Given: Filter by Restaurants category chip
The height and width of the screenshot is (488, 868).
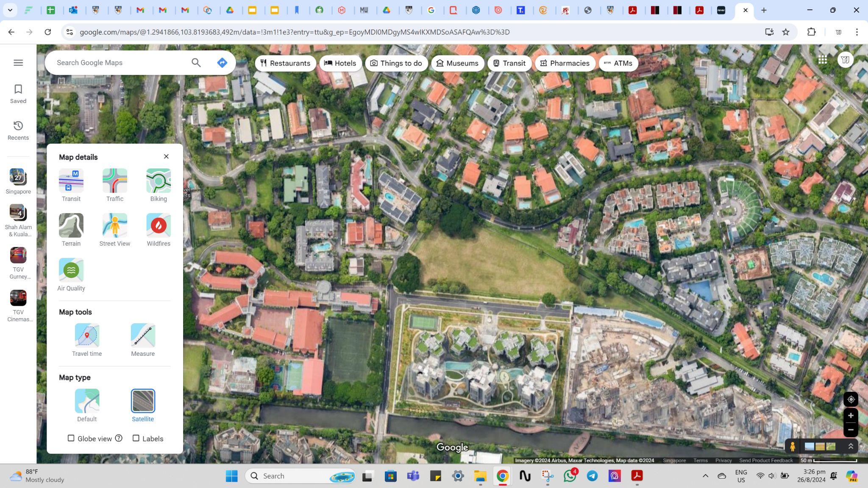Looking at the screenshot, I should coord(285,63).
